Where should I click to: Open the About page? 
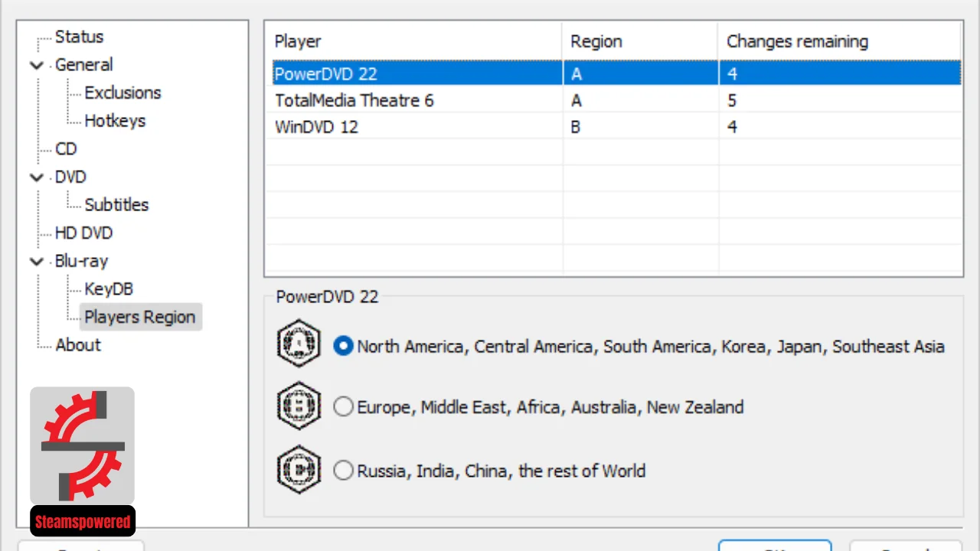pos(78,345)
